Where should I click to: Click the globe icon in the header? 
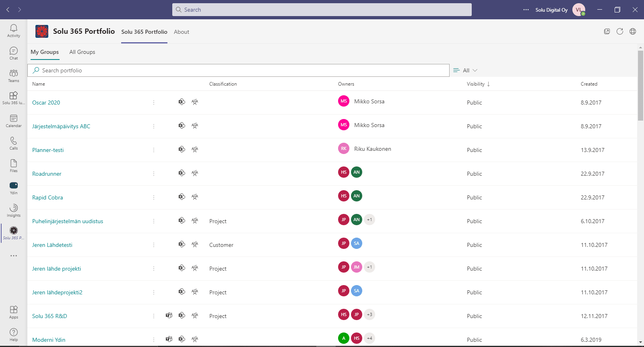(633, 31)
